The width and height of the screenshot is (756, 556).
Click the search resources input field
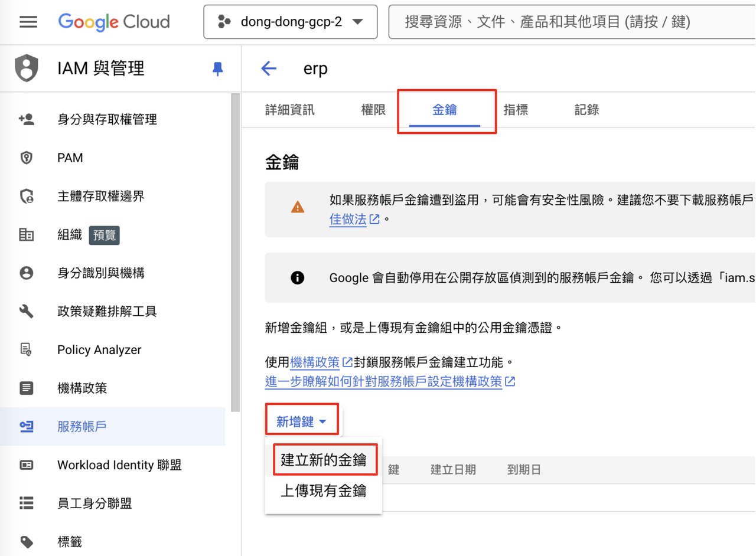[572, 22]
